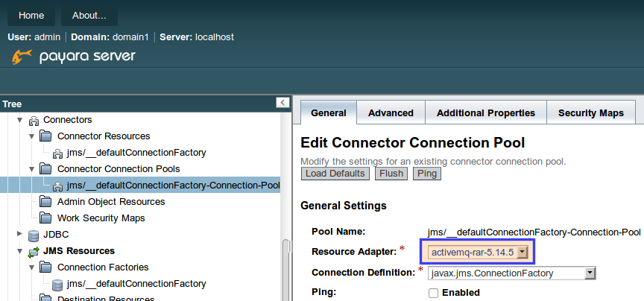Click the Work Security Maps folder icon
Screen dimensions: 644x301
pyautogui.click(x=46, y=218)
